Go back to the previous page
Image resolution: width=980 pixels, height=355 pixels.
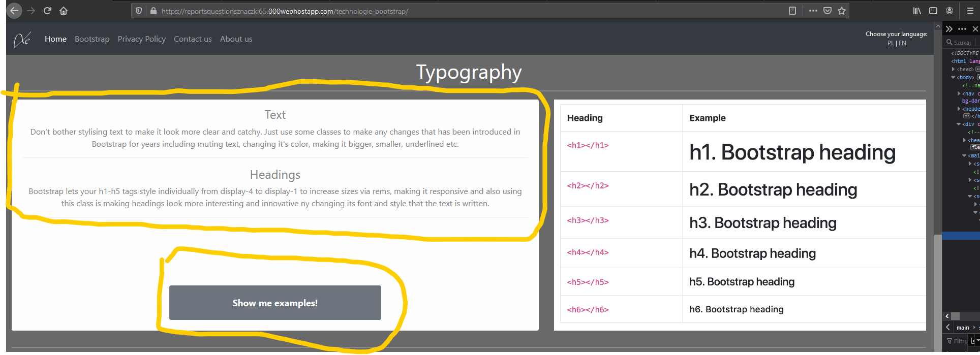[x=14, y=11]
